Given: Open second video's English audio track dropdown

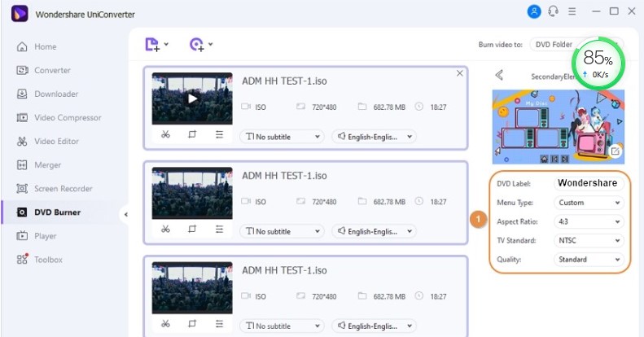Looking at the screenshot, I should pyautogui.click(x=375, y=231).
